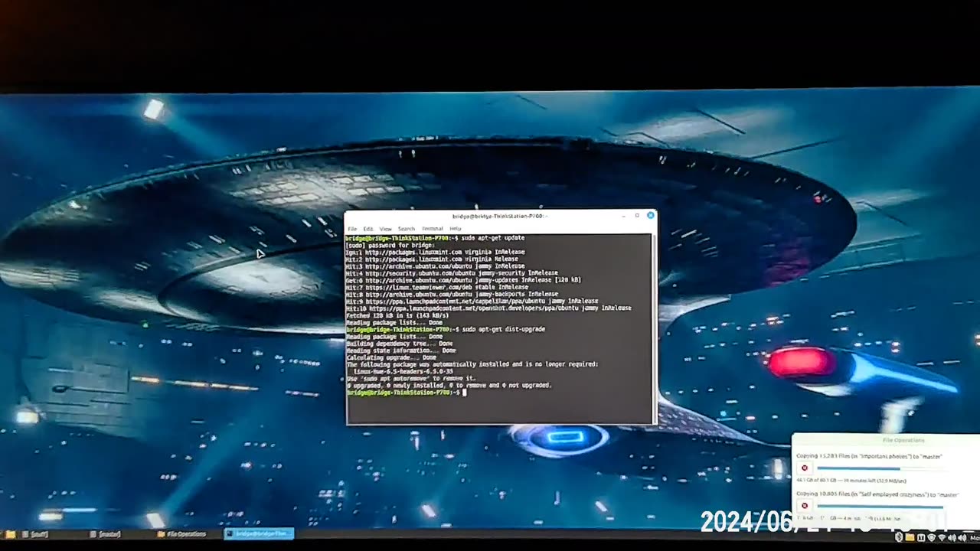Click the "Self employed craziness" progress bar
980x551 pixels.
880,506
